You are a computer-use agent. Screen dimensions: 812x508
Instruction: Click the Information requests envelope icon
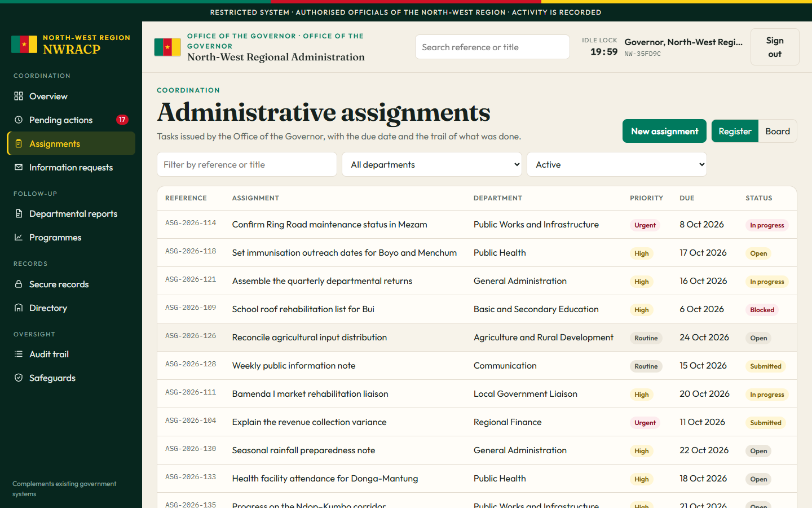(x=19, y=167)
